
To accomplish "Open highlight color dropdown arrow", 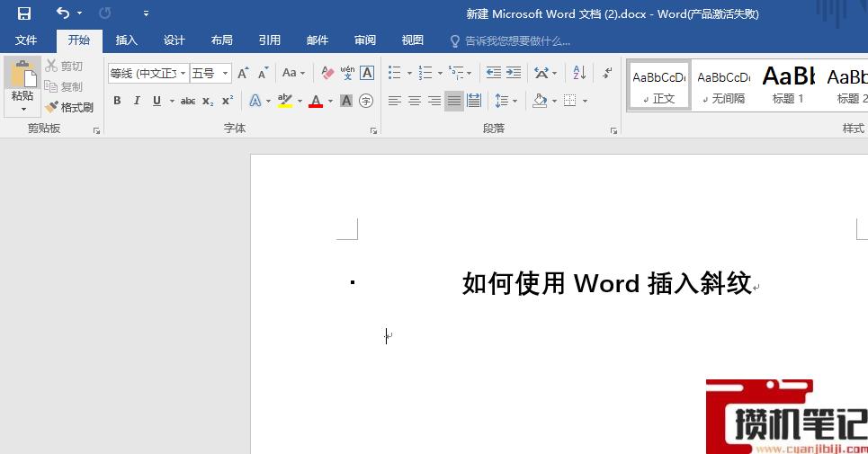I will [x=300, y=102].
